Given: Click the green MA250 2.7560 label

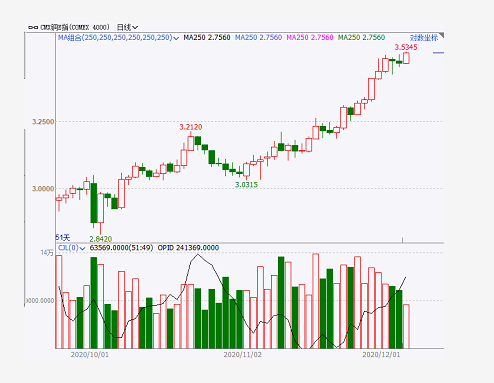Looking at the screenshot, I should tap(361, 38).
